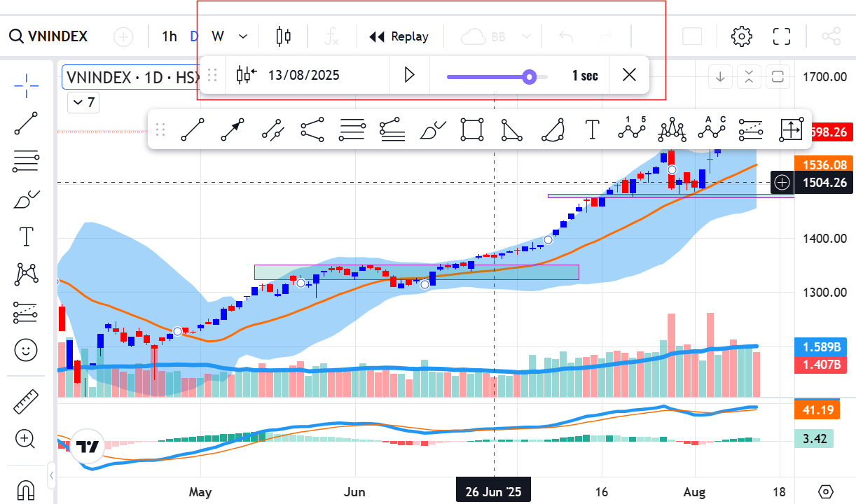Pick the trend-based Fib extension in the favorites toolbar

392,129
